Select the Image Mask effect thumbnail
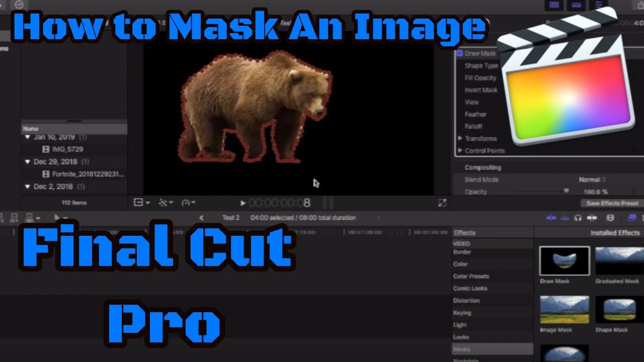The height and width of the screenshot is (362, 644). point(565,310)
